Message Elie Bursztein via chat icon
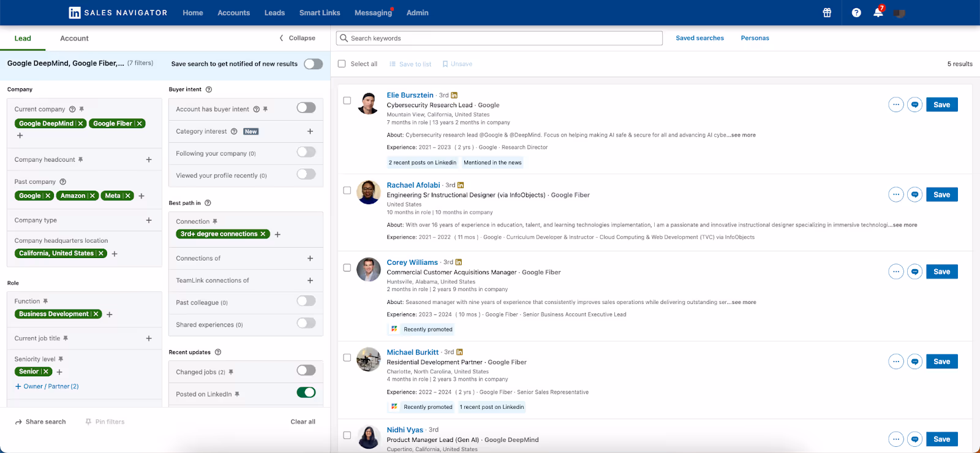 point(915,105)
